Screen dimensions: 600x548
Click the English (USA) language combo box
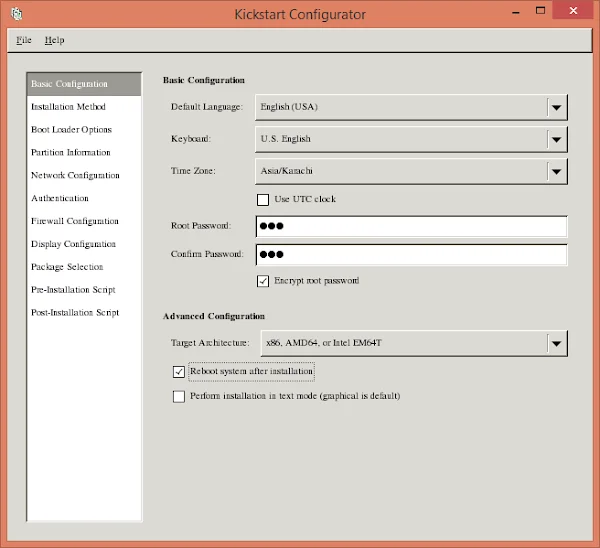click(x=411, y=107)
